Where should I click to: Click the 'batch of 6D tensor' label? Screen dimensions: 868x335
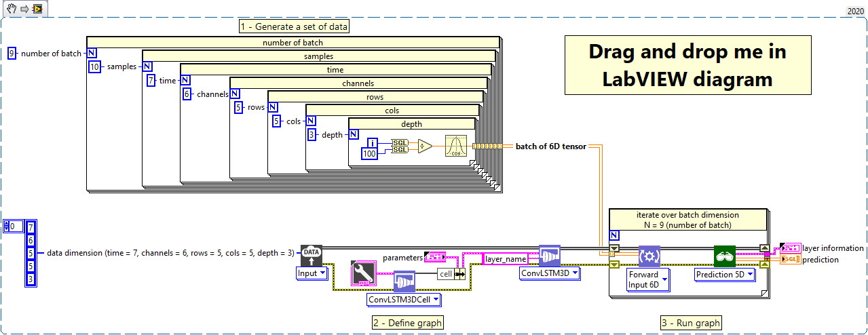[551, 146]
